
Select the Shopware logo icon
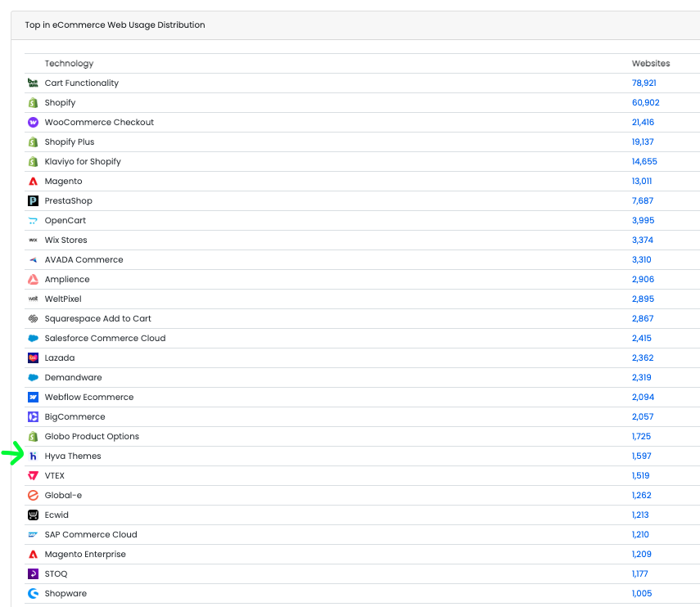click(x=32, y=593)
